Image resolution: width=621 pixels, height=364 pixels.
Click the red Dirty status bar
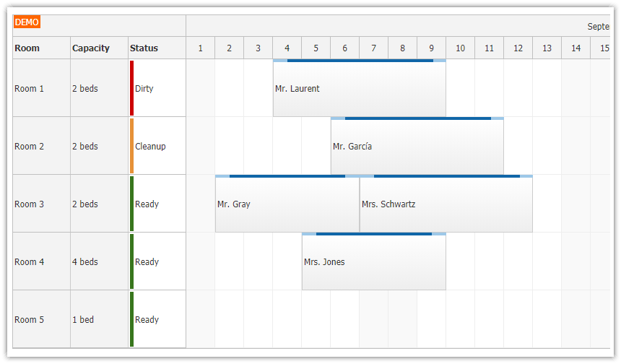click(x=131, y=88)
